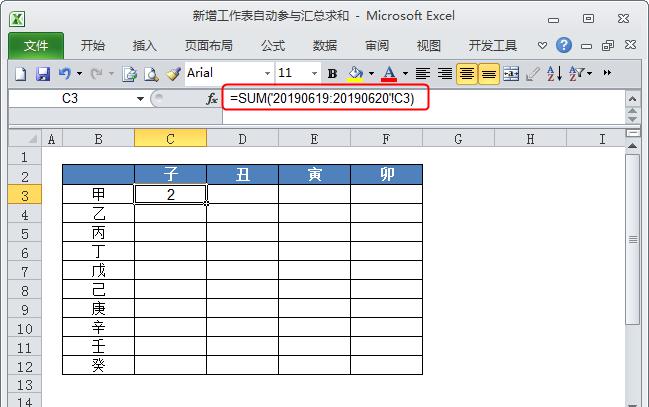Viewport: 649px width, 407px height.
Task: Click the quick print preview page icon
Action: point(130,74)
